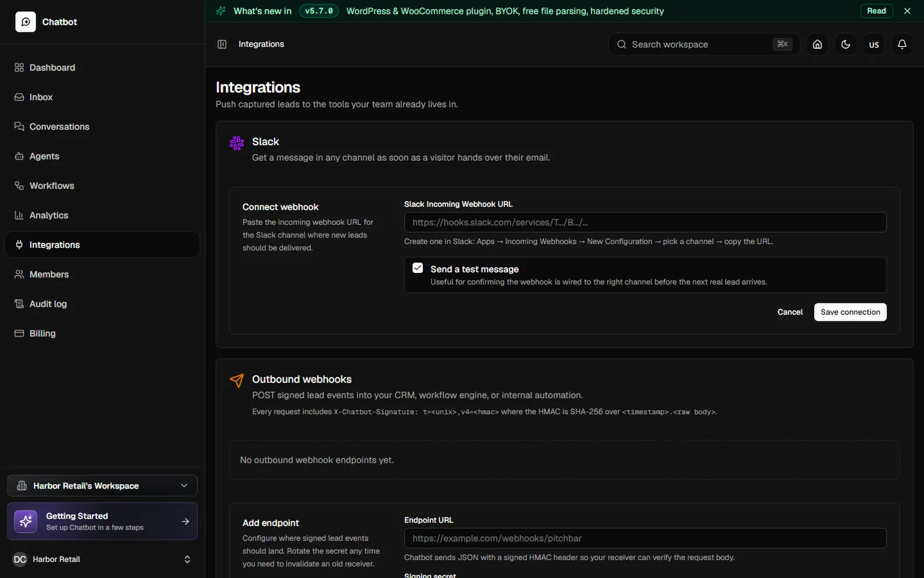The height and width of the screenshot is (578, 924).
Task: Open Members page
Action: [102, 274]
